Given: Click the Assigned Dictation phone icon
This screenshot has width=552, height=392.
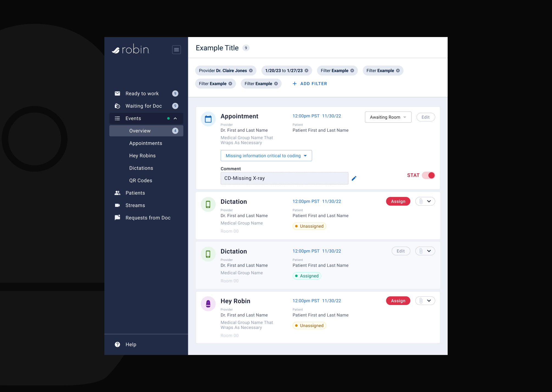Looking at the screenshot, I should click(x=208, y=254).
